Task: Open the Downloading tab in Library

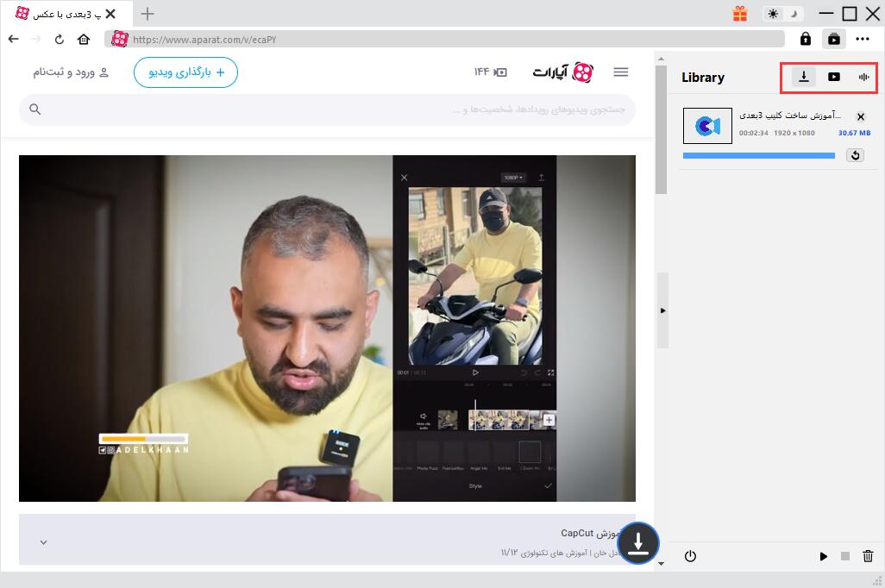Action: tap(804, 77)
